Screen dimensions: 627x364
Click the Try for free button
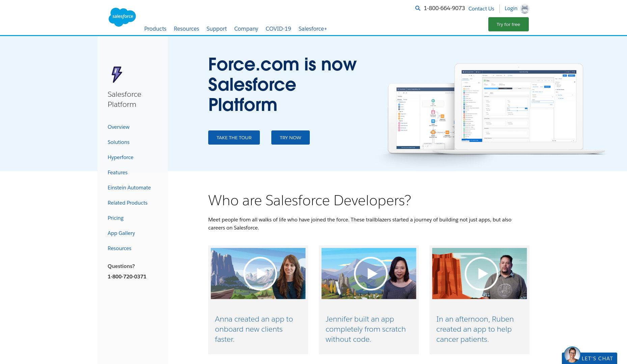tap(508, 24)
